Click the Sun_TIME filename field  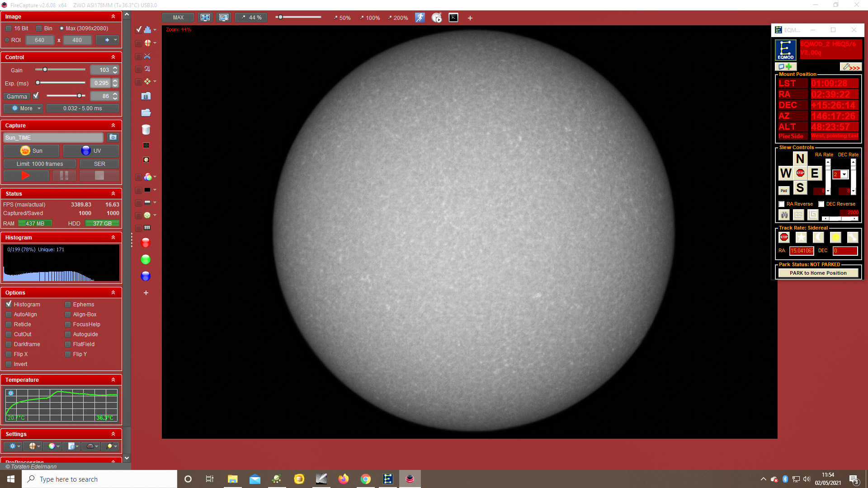[x=53, y=138]
